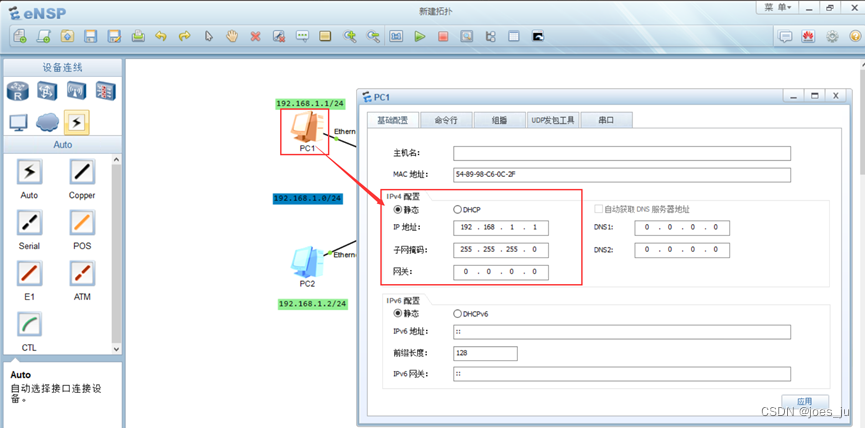This screenshot has width=865, height=428.
Task: Print the topology with the printer icon
Action: tap(138, 36)
